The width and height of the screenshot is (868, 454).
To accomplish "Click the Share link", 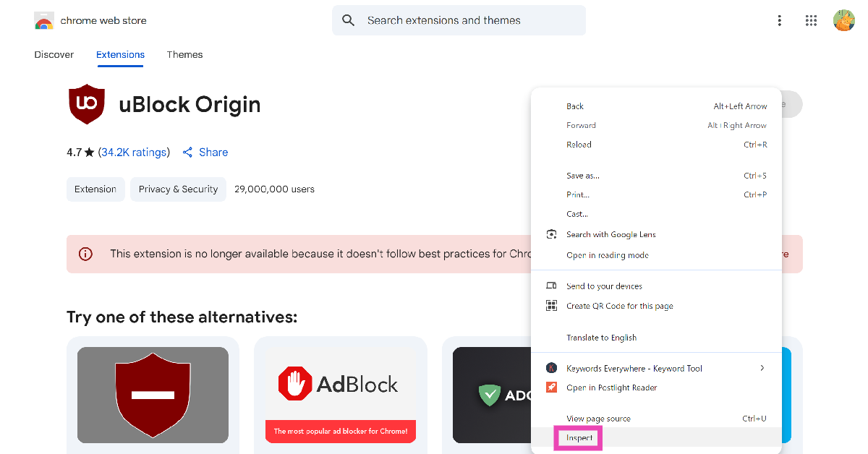I will (213, 153).
